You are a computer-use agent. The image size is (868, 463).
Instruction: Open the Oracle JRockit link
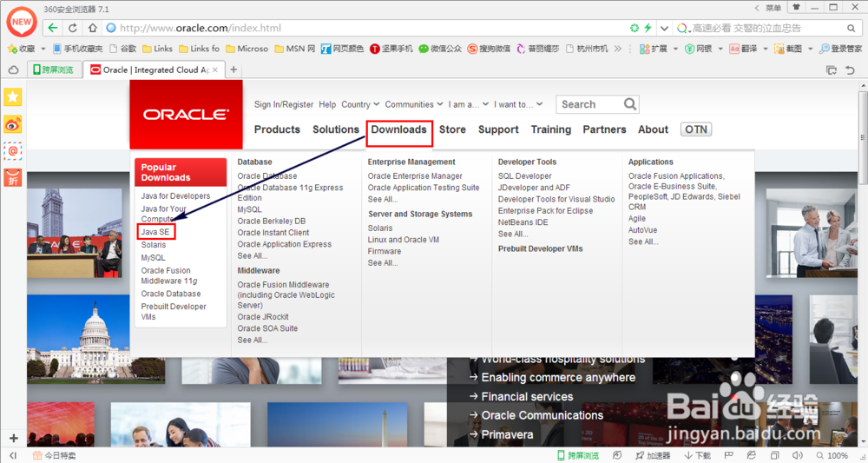coord(263,317)
